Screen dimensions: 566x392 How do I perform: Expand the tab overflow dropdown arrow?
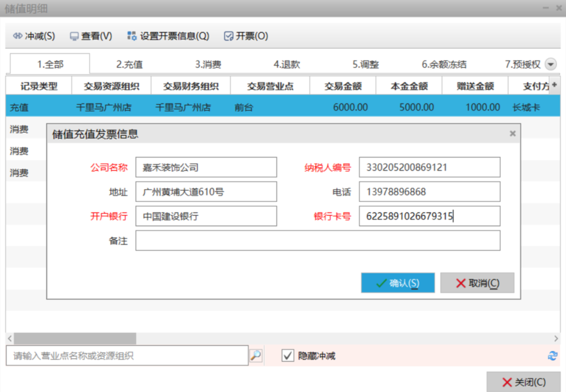(x=551, y=65)
